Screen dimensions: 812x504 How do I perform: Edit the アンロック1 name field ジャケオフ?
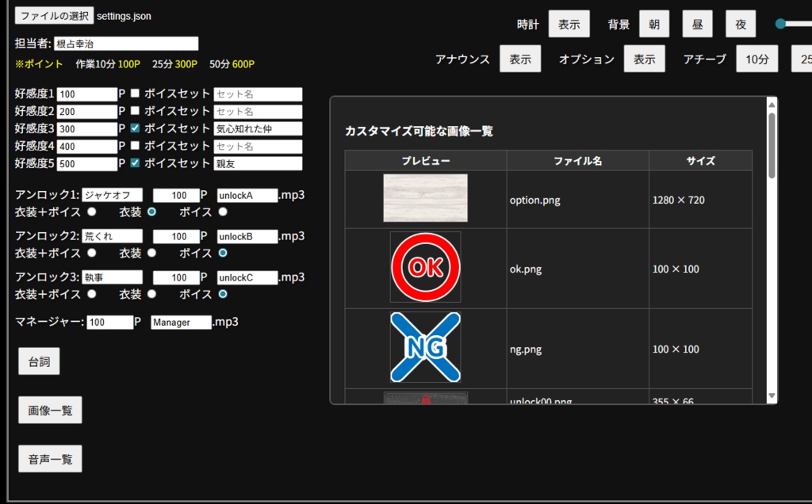[x=113, y=195]
